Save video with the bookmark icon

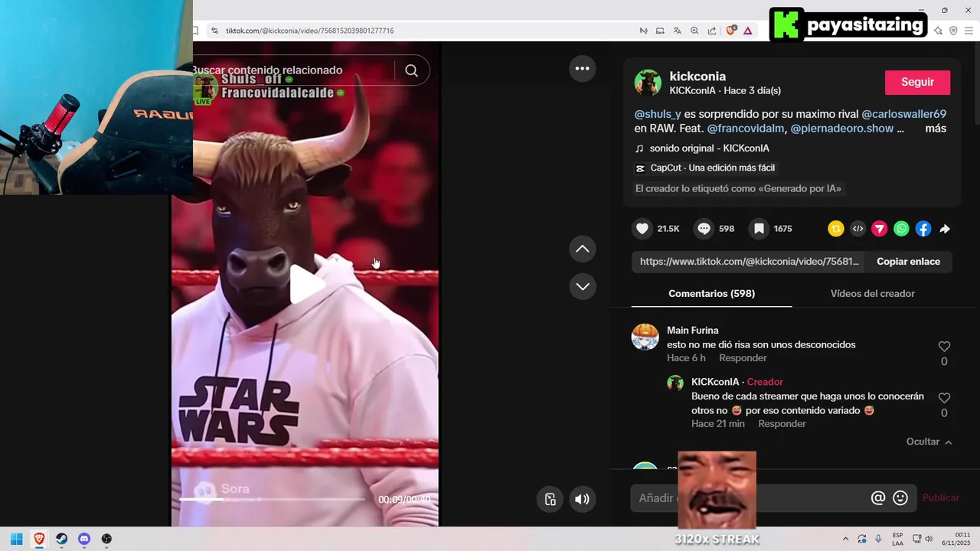pyautogui.click(x=759, y=229)
